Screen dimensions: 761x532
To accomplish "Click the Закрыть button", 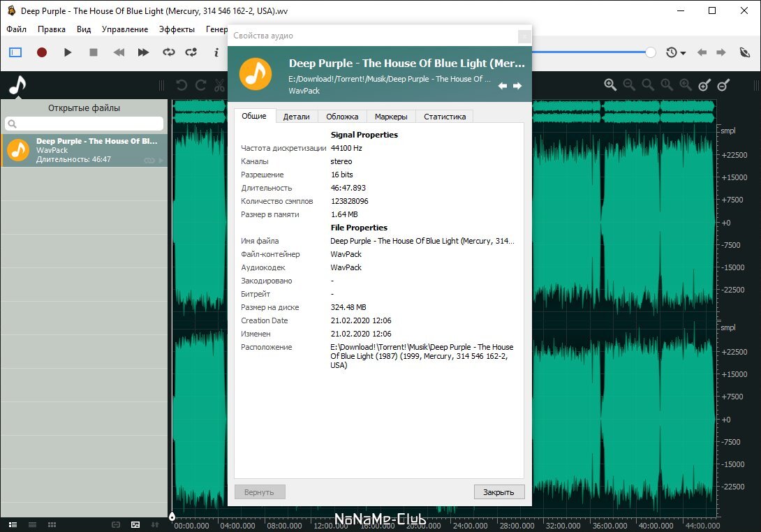I will click(498, 492).
